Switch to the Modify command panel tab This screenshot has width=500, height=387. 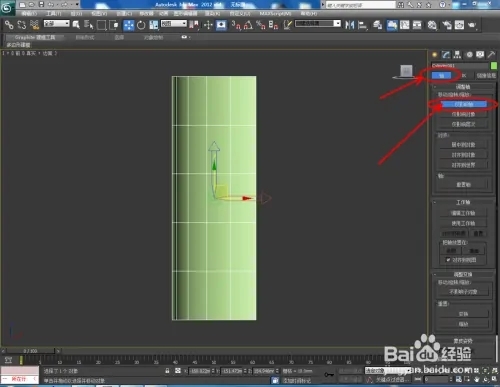[446, 55]
